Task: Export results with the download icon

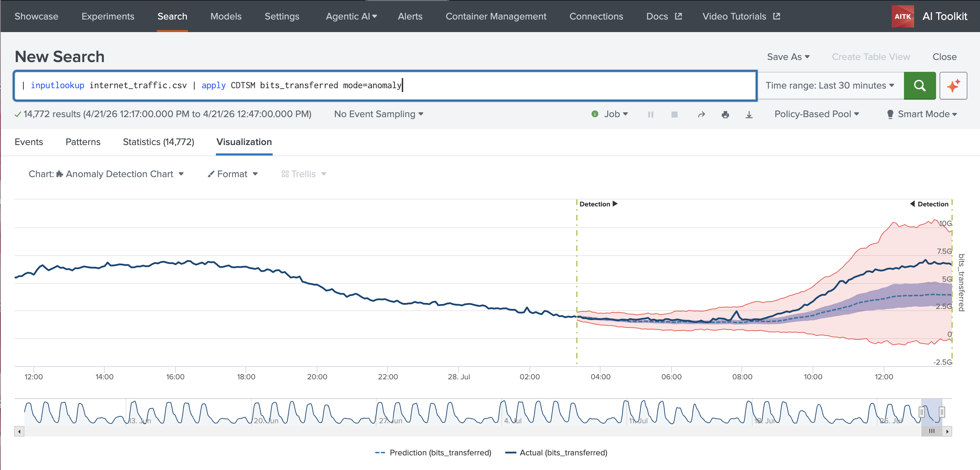Action: click(x=749, y=114)
